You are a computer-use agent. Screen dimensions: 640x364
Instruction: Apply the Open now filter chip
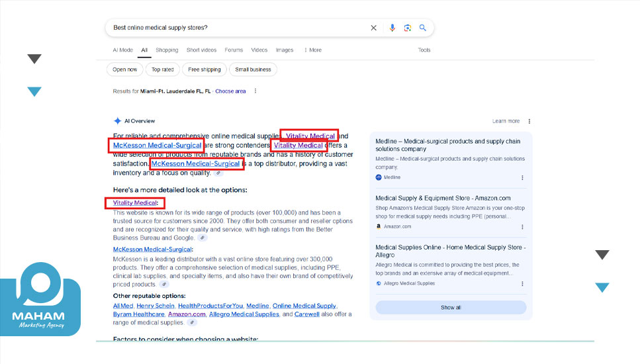pos(125,69)
